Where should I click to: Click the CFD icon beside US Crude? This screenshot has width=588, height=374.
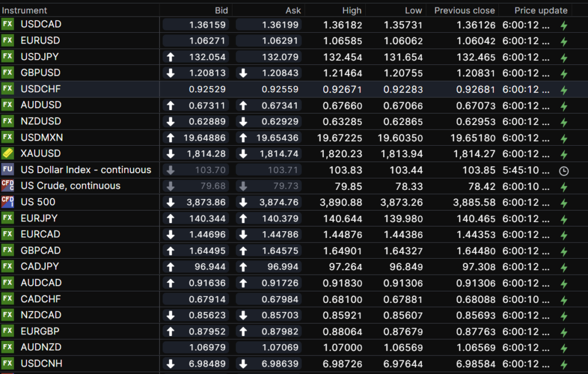tap(7, 186)
